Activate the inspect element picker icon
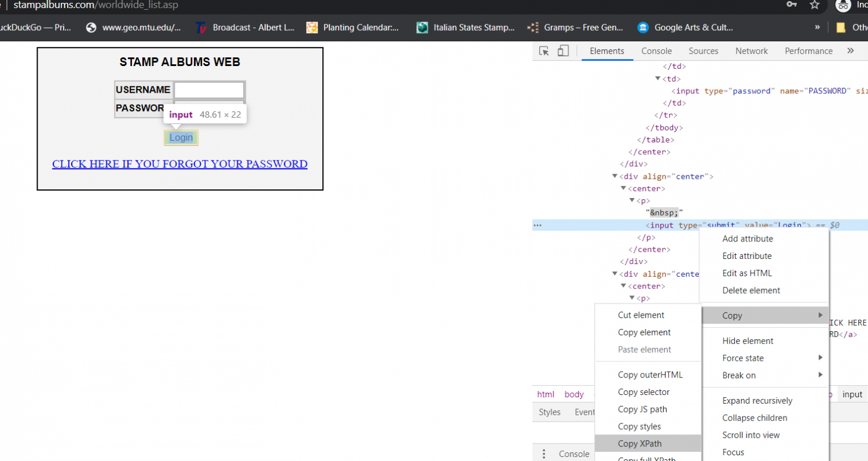 tap(544, 51)
